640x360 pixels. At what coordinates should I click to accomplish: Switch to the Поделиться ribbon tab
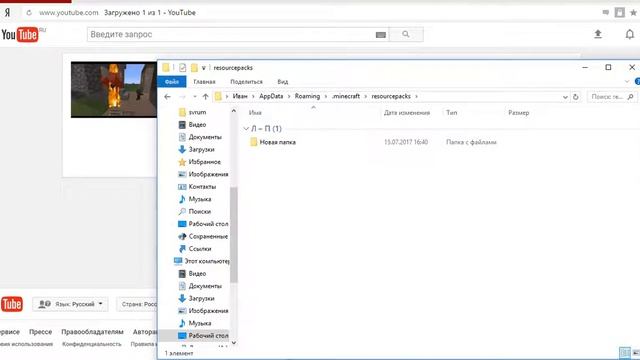click(x=247, y=82)
